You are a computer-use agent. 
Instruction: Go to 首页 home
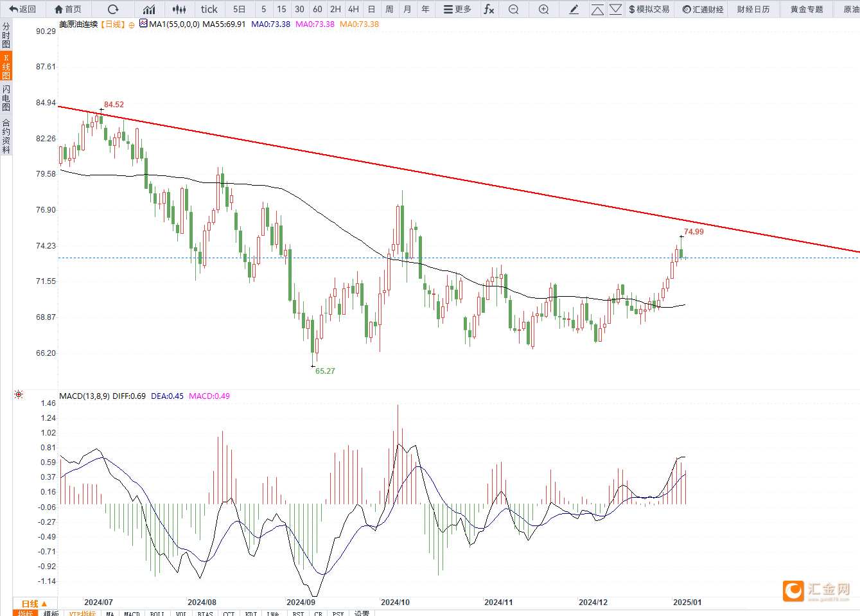coord(68,9)
